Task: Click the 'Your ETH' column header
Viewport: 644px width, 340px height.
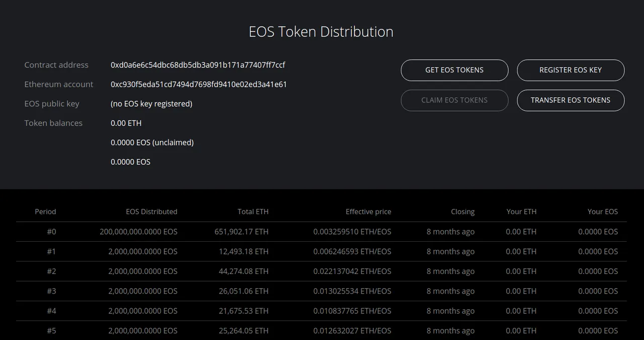Action: pos(521,212)
